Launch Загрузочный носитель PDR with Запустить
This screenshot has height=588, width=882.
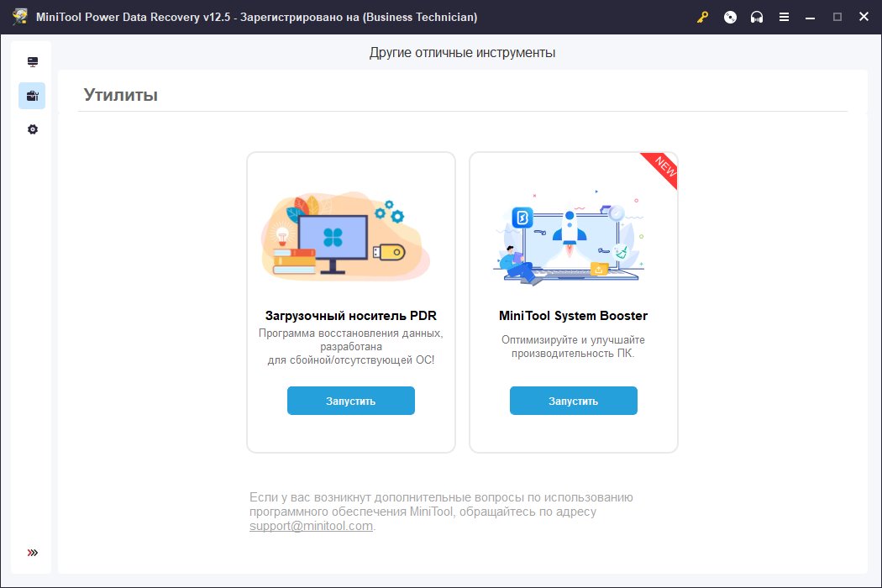[351, 401]
